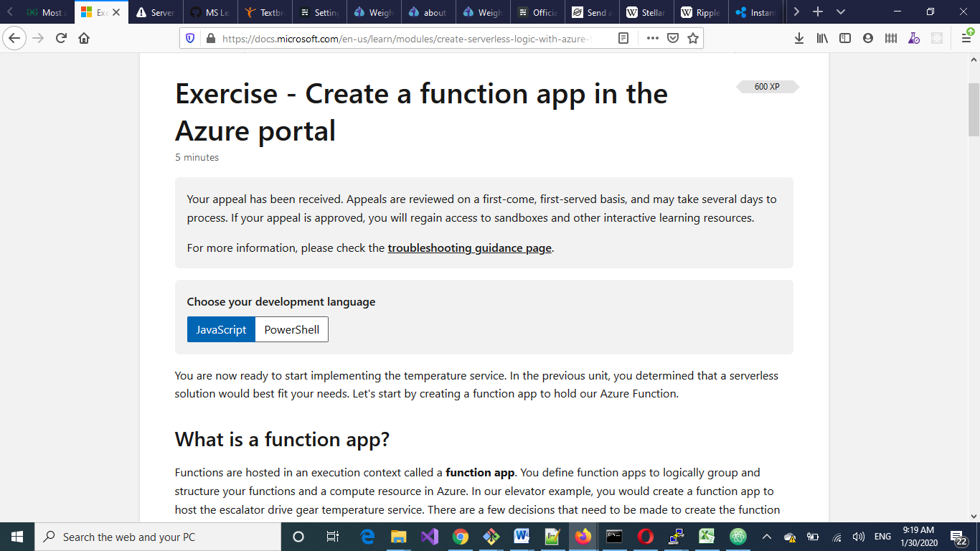The width and height of the screenshot is (980, 551).
Task: Open Google Chrome from the taskbar
Action: click(460, 537)
